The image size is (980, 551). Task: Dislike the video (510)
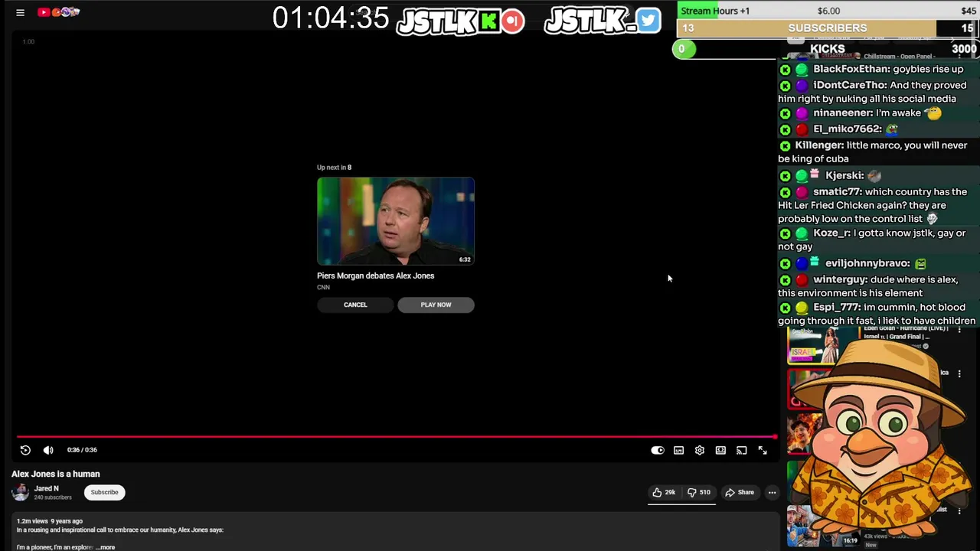pyautogui.click(x=698, y=492)
